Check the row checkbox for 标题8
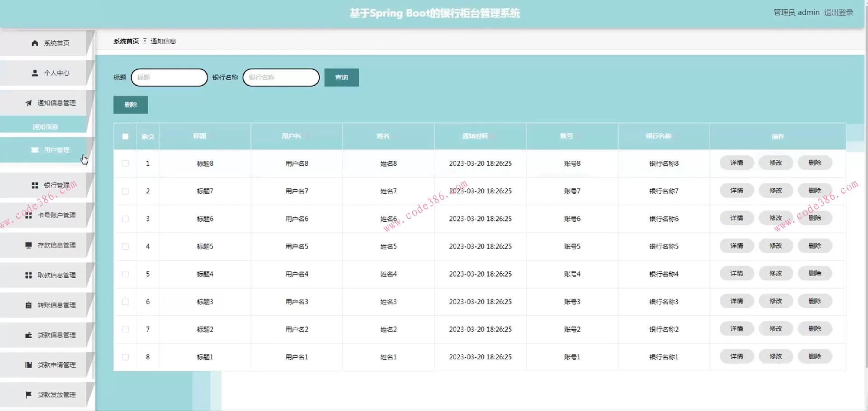The height and width of the screenshot is (411, 868). pyautogui.click(x=125, y=163)
